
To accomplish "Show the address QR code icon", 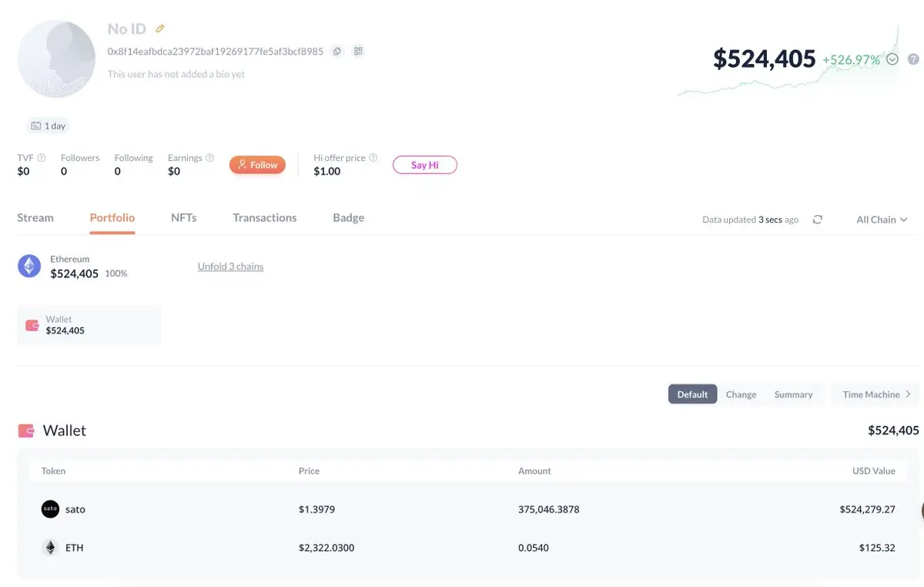I will pos(358,52).
